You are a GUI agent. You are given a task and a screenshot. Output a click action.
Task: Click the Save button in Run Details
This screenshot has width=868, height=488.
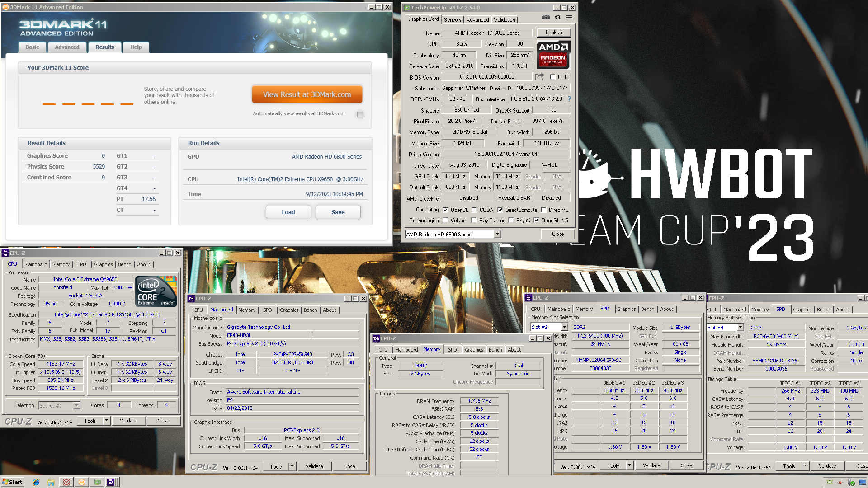click(338, 212)
